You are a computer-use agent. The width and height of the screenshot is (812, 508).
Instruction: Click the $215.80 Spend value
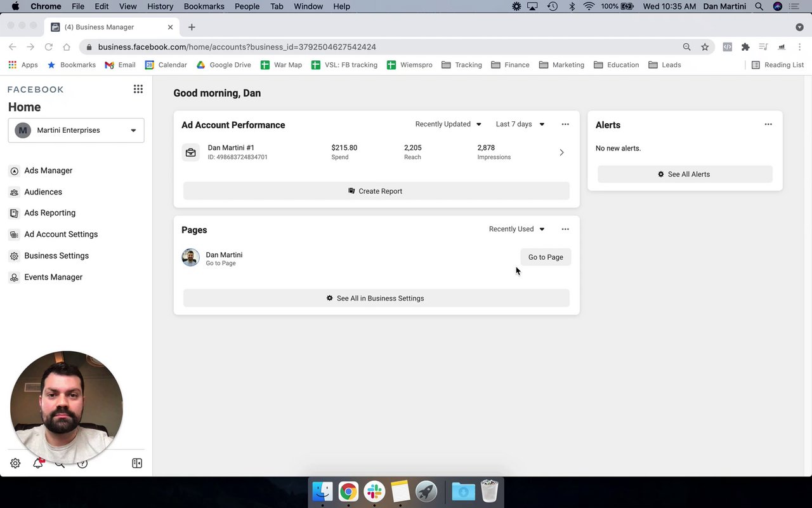(x=344, y=148)
